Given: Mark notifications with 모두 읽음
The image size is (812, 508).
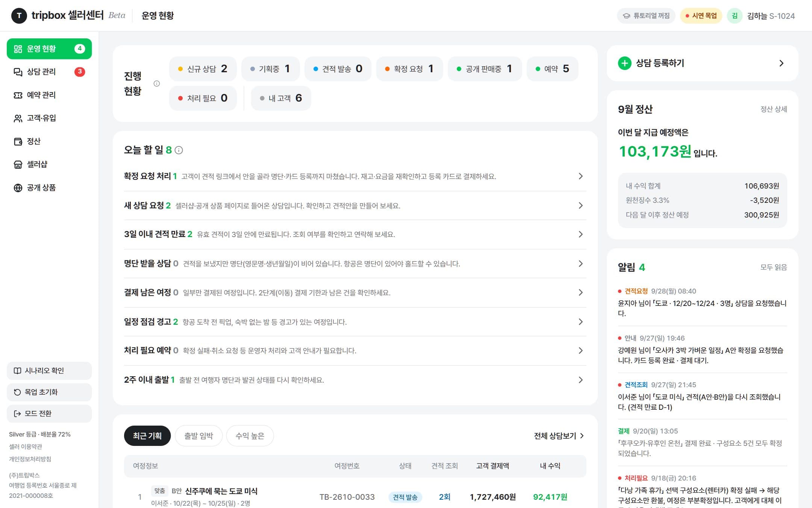Looking at the screenshot, I should 773,267.
